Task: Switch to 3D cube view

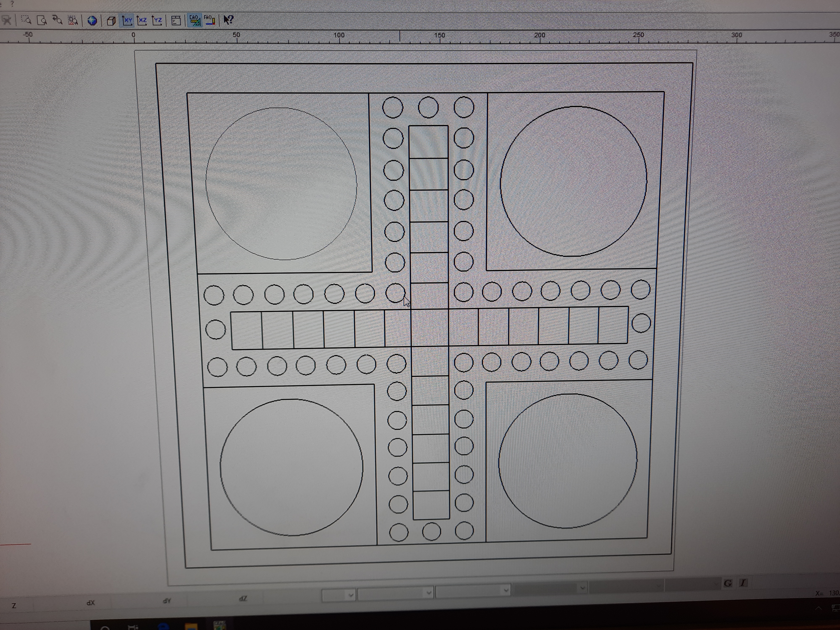Action: tap(111, 21)
